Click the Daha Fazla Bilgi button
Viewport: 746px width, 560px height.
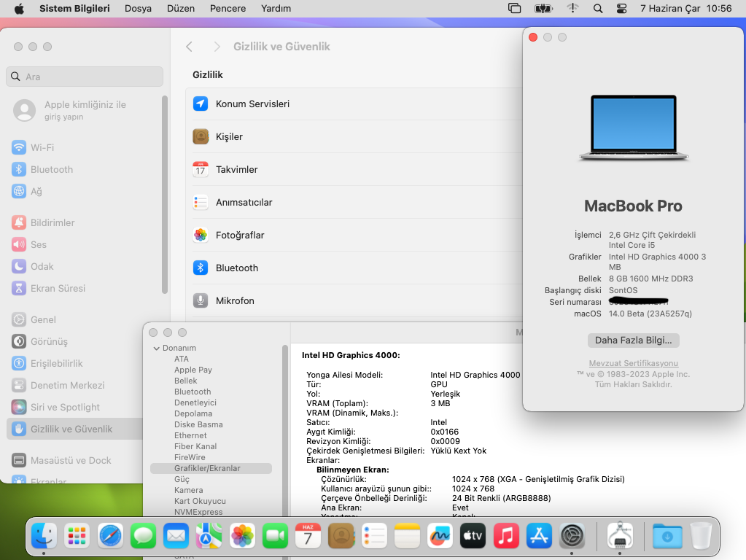pyautogui.click(x=634, y=341)
